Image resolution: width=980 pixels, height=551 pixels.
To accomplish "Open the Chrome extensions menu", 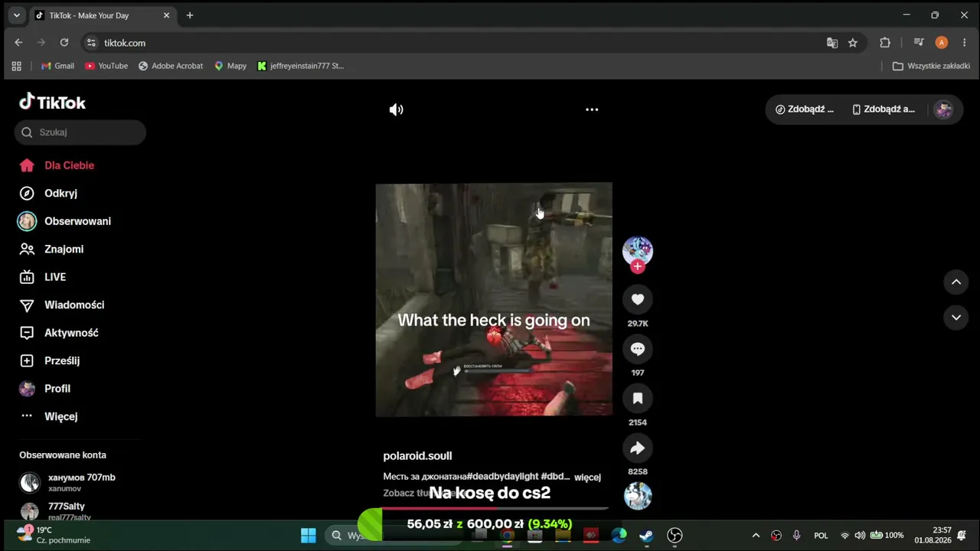I will [x=885, y=43].
